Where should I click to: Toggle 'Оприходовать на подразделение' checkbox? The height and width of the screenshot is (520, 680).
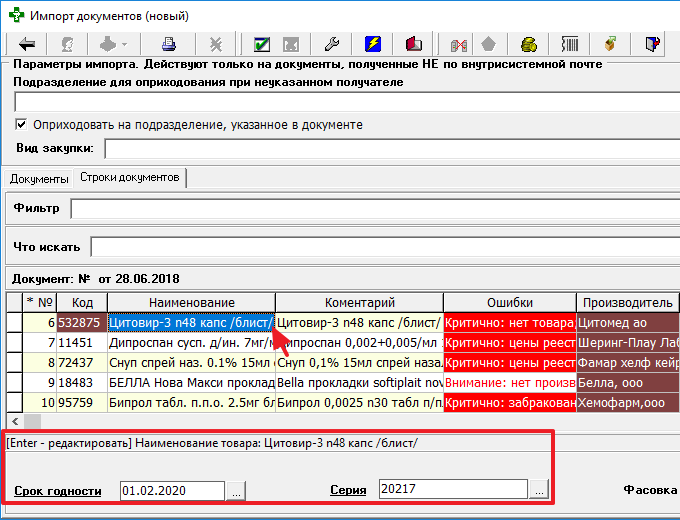21,124
